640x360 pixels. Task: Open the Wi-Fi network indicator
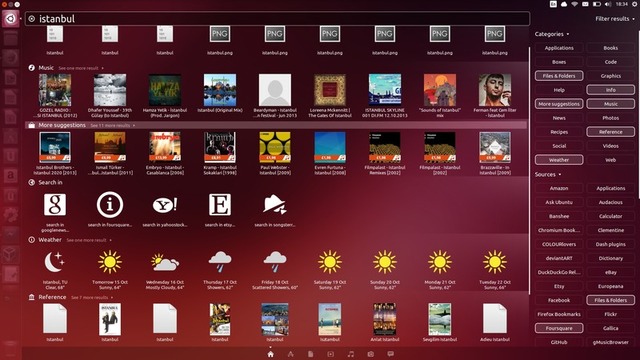tap(575, 4)
